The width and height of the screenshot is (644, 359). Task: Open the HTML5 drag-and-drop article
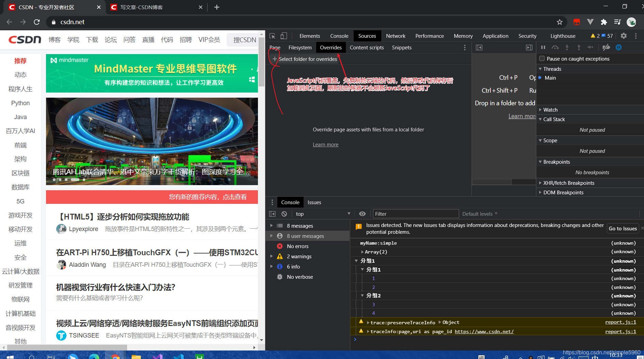point(123,217)
